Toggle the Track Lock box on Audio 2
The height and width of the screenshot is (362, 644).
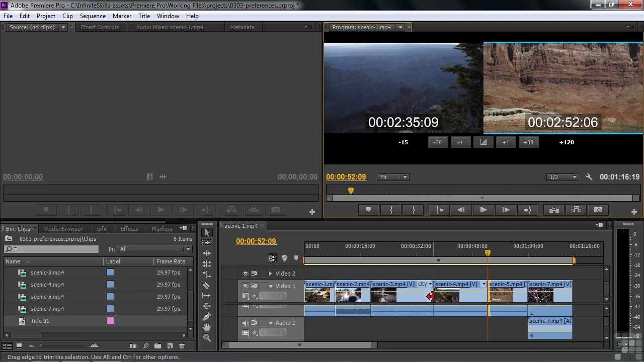pyautogui.click(x=263, y=323)
